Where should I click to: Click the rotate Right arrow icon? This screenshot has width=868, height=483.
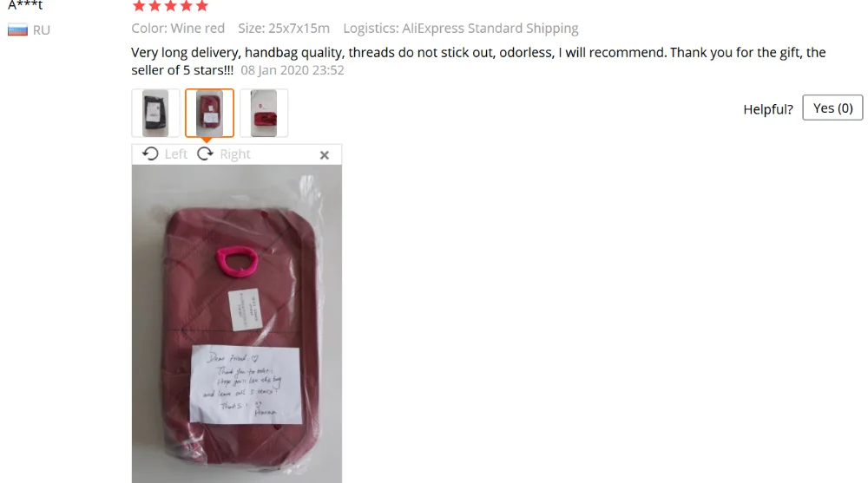(206, 153)
